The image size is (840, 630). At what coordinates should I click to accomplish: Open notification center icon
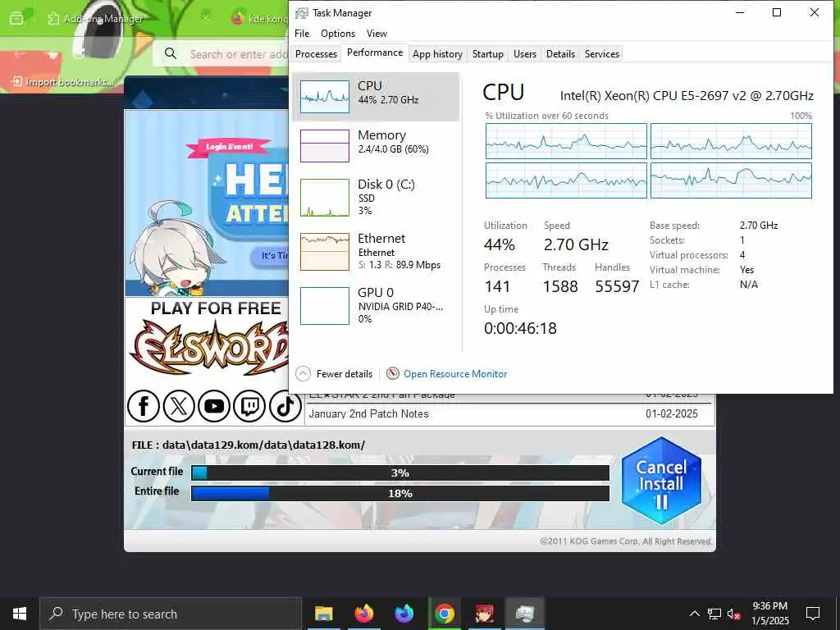[x=813, y=614]
